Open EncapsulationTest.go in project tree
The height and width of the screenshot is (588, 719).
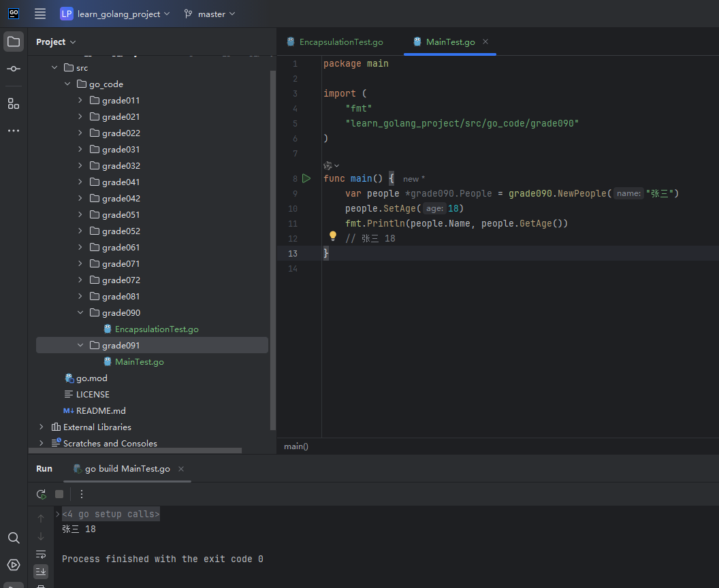157,329
